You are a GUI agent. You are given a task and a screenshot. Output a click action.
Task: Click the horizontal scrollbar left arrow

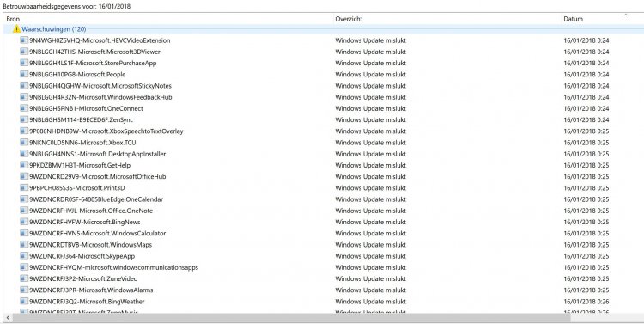pyautogui.click(x=8, y=318)
